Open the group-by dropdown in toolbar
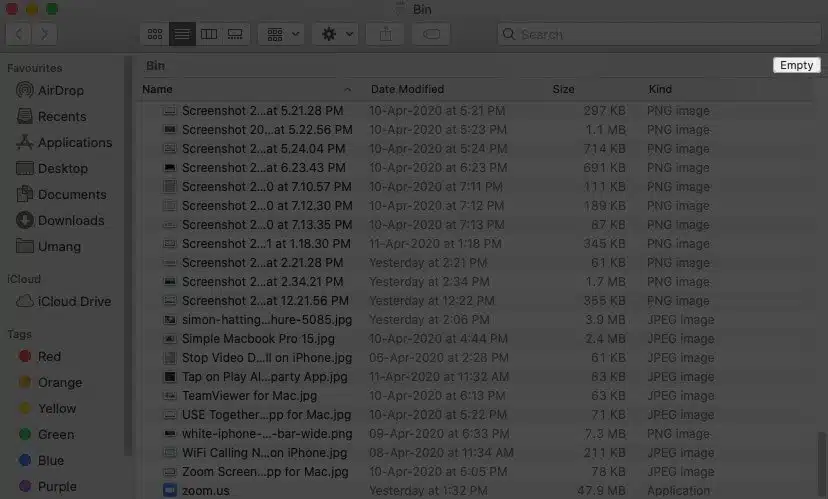Screen dimensions: 828x499 [x=283, y=34]
